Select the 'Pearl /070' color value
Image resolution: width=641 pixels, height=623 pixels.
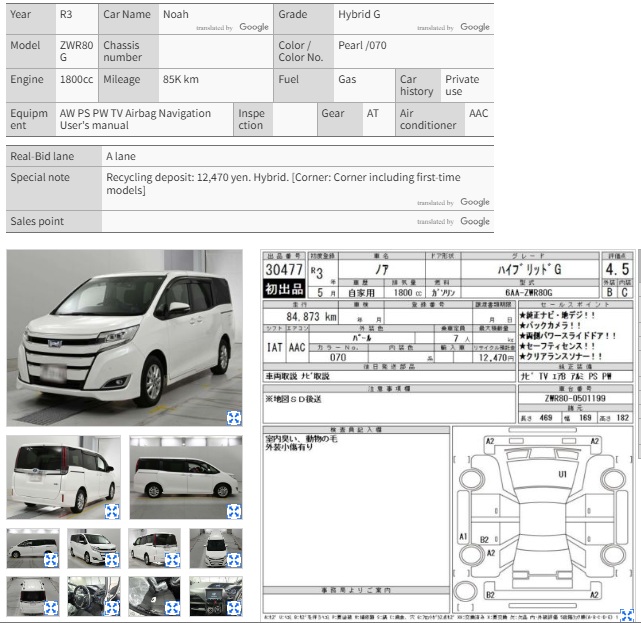(362, 45)
